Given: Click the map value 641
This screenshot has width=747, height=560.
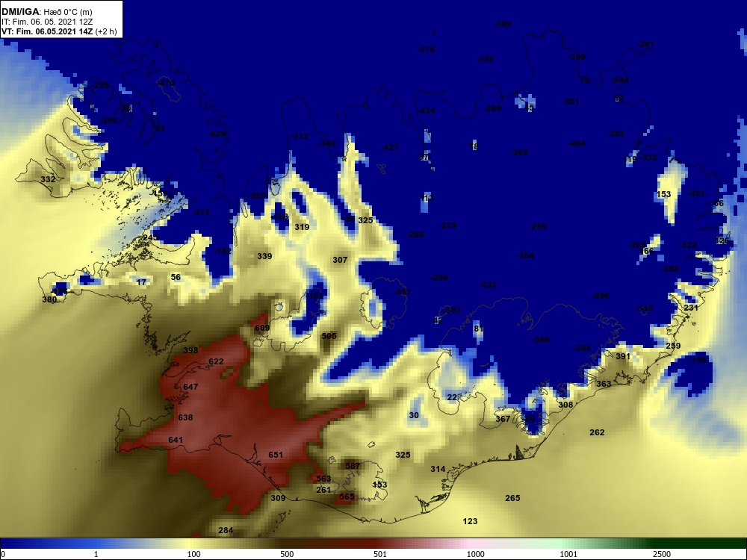Looking at the screenshot, I should click(176, 440).
